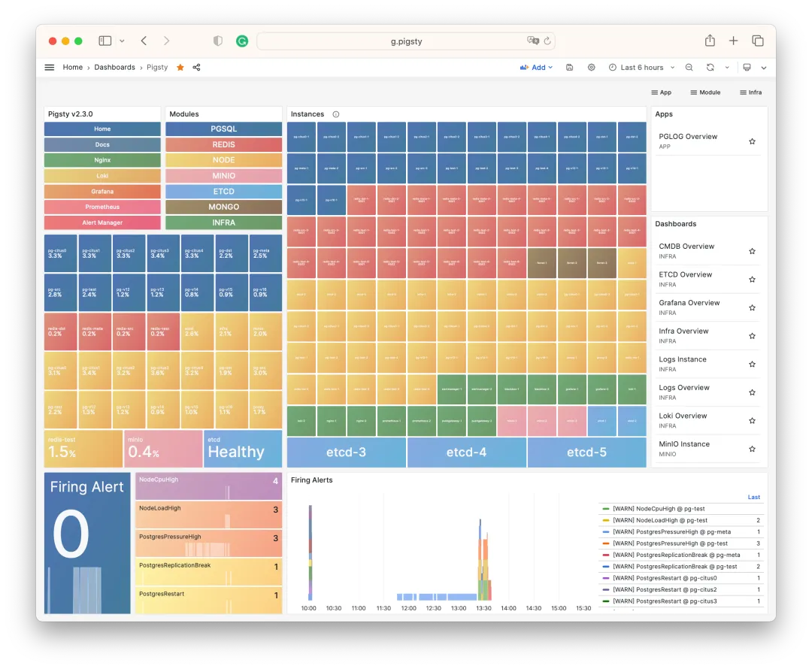The height and width of the screenshot is (669, 812).
Task: Star the PGLOG Overview dashboard
Action: tap(752, 141)
